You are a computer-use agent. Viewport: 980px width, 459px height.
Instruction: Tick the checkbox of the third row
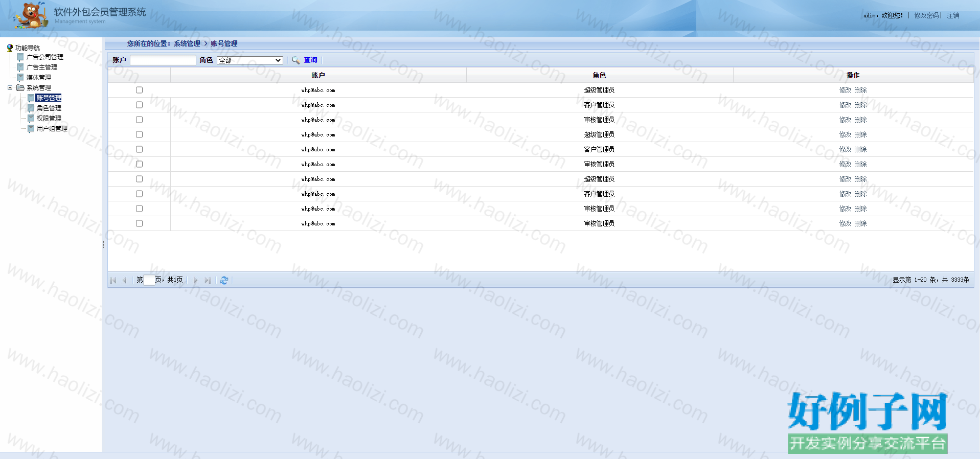coord(139,120)
